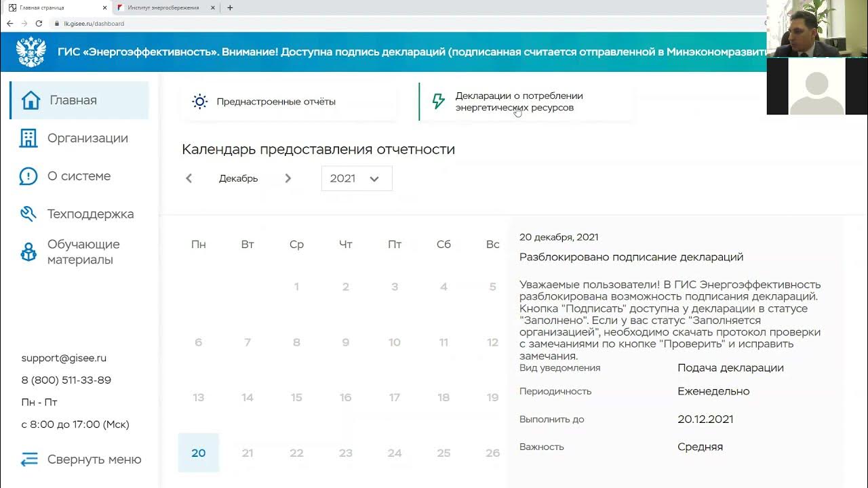Screen dimensions: 868x488
Task: Open a new browser tab
Action: (230, 7)
